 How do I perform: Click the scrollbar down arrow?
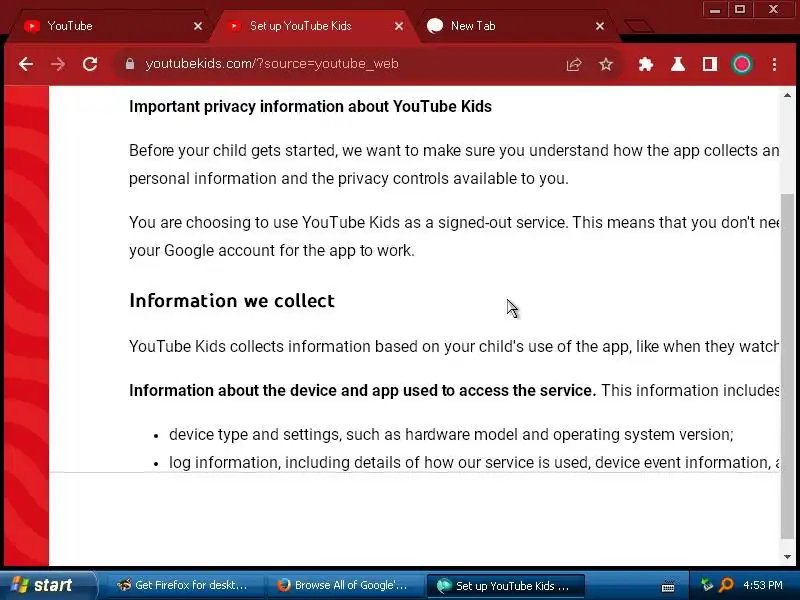787,557
